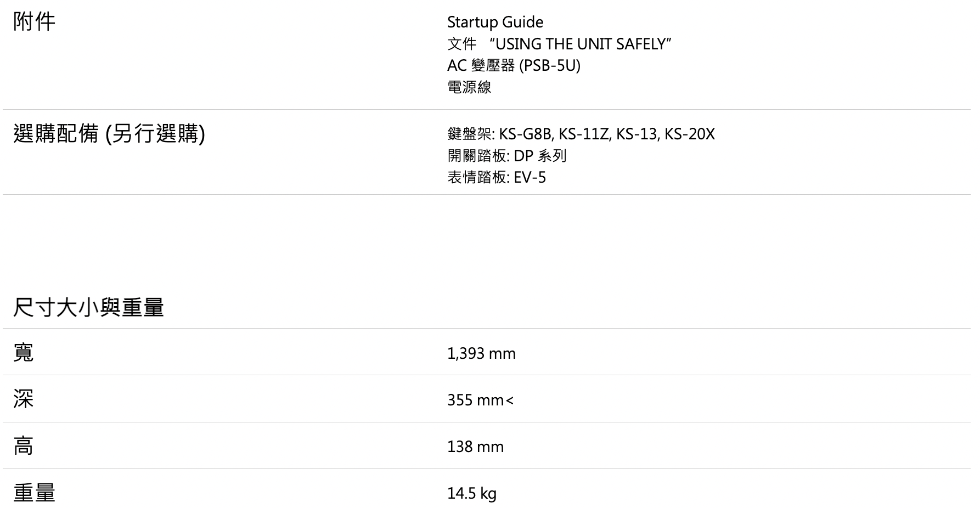Click the KS-20X stand model text
The width and height of the screenshot is (980, 508).
[690, 134]
